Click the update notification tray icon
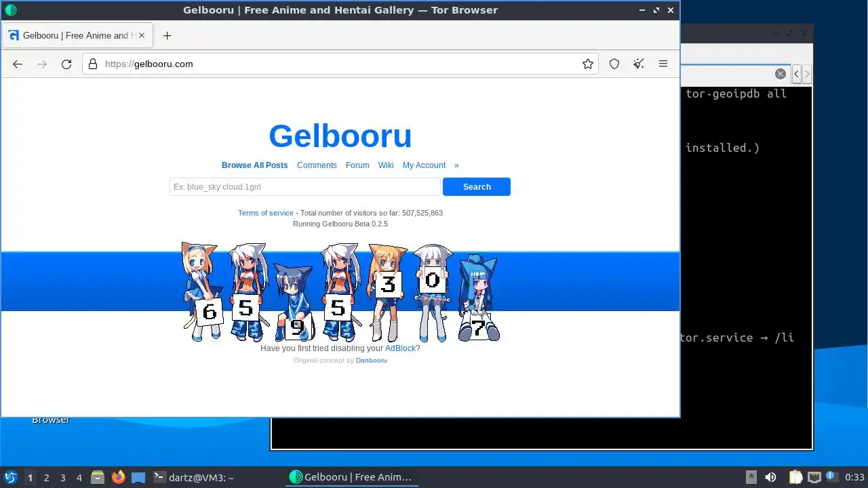This screenshot has width=868, height=488. pos(831,476)
